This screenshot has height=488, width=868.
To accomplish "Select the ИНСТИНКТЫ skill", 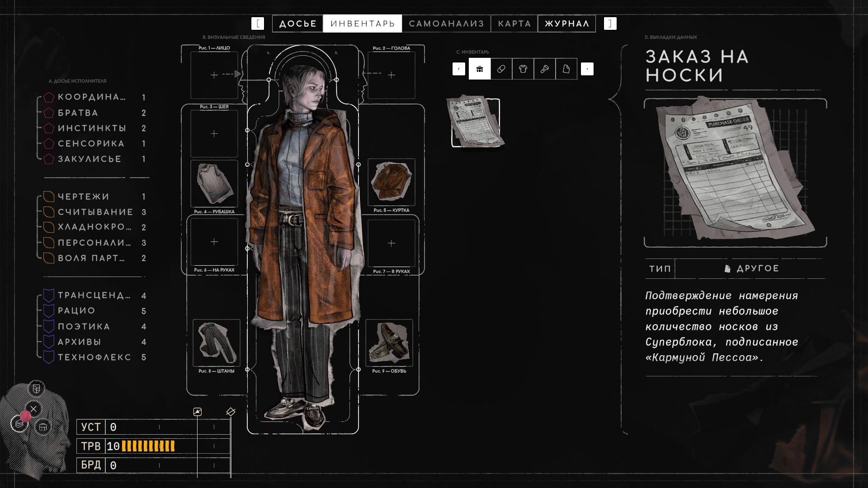I will tap(95, 128).
